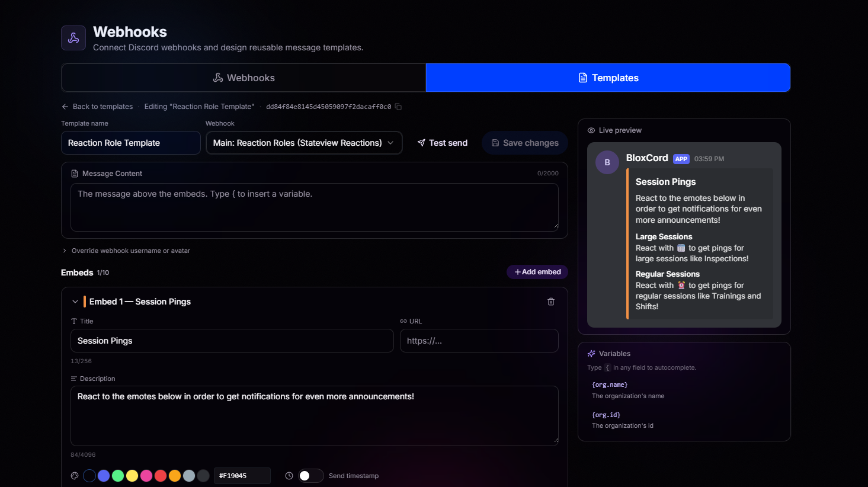Click the URL link icon
The width and height of the screenshot is (868, 487).
403,321
